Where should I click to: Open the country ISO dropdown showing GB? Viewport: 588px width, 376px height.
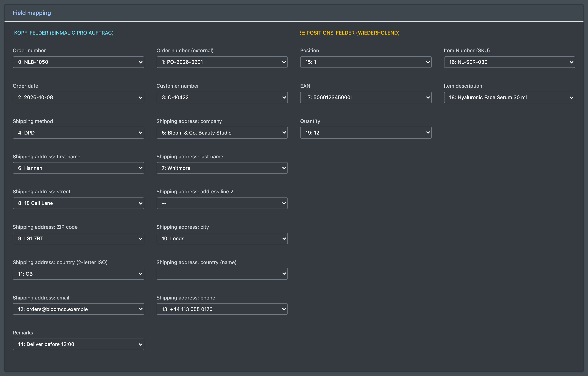[x=78, y=274]
